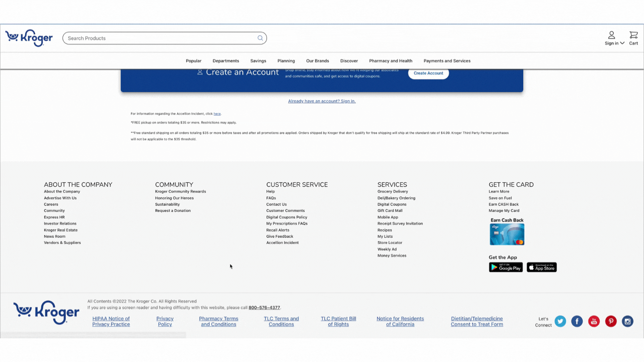Open FAQs under Customer Service
This screenshot has height=362, width=644.
(271, 198)
